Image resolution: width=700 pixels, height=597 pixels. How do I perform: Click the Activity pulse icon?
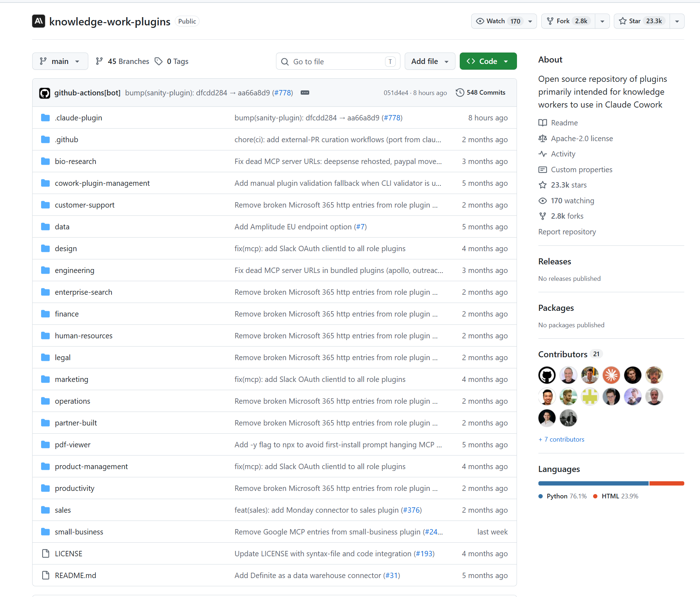click(543, 154)
